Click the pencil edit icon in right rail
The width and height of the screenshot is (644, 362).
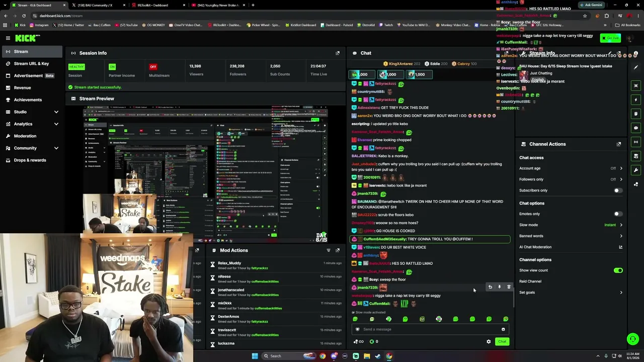pyautogui.click(x=636, y=67)
